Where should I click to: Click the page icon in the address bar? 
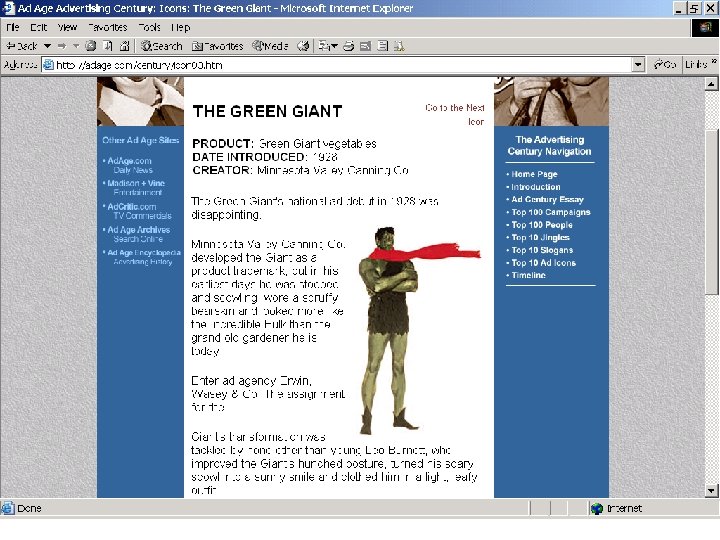pos(48,65)
